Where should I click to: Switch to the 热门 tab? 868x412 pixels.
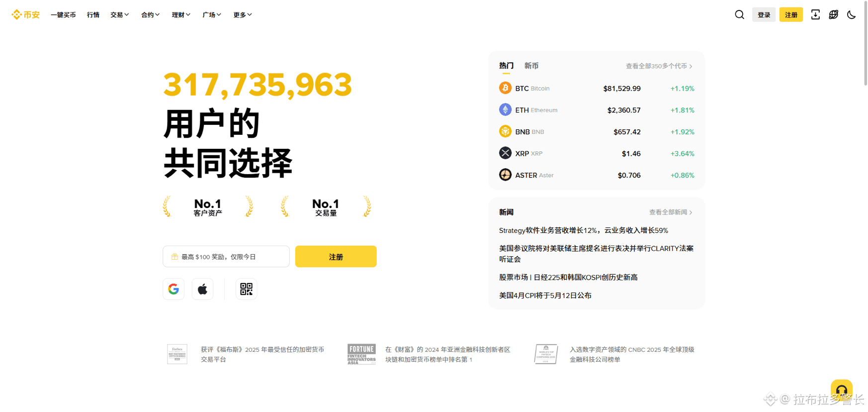tap(506, 66)
